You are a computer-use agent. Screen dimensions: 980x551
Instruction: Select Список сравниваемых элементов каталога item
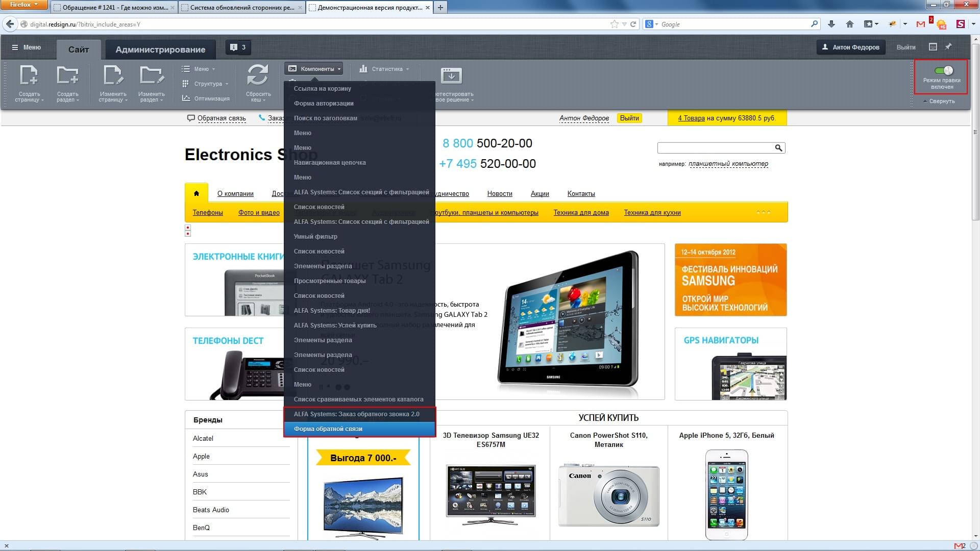pyautogui.click(x=359, y=399)
